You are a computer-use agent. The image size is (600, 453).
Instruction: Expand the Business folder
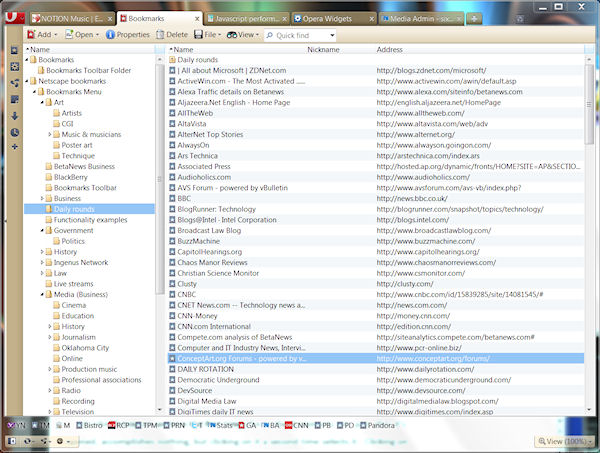pos(42,199)
